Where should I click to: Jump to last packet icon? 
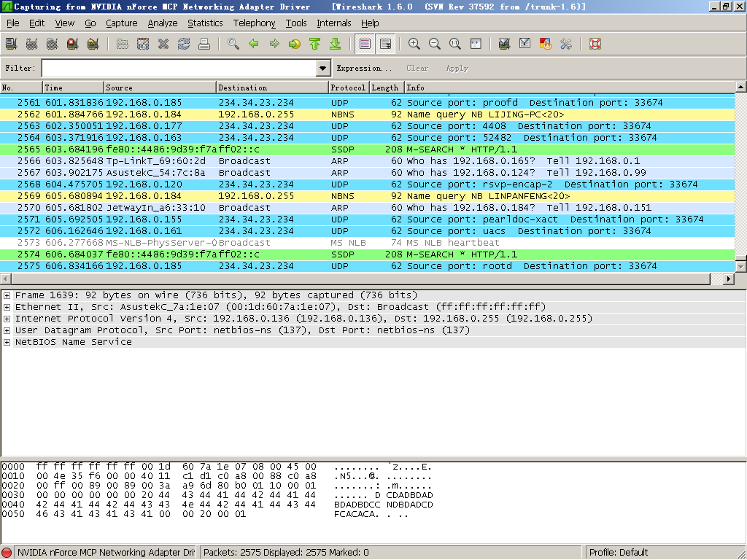tap(336, 44)
